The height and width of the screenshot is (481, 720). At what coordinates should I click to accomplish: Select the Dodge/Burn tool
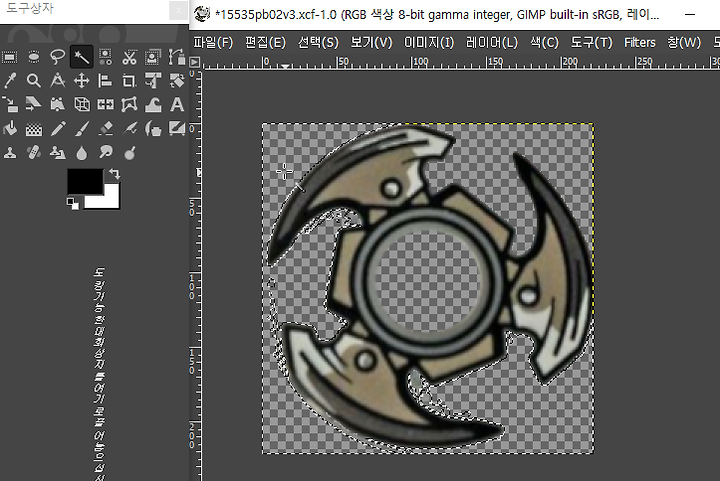[129, 152]
